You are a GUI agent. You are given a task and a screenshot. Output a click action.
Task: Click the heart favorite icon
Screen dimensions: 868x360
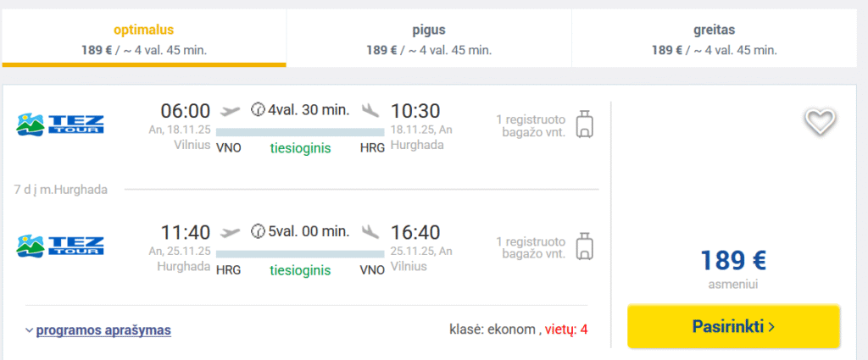point(820,122)
